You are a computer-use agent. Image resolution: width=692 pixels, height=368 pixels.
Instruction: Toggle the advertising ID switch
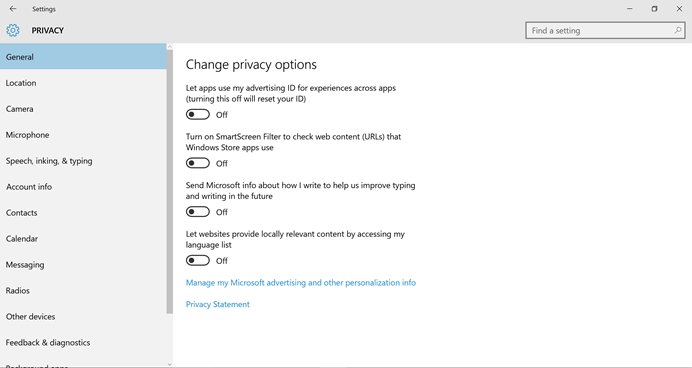tap(198, 115)
